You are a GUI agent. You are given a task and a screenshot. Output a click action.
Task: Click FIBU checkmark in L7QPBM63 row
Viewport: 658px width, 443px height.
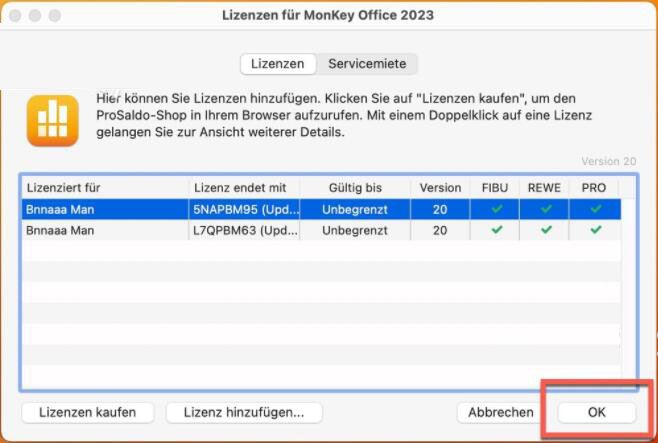click(497, 229)
